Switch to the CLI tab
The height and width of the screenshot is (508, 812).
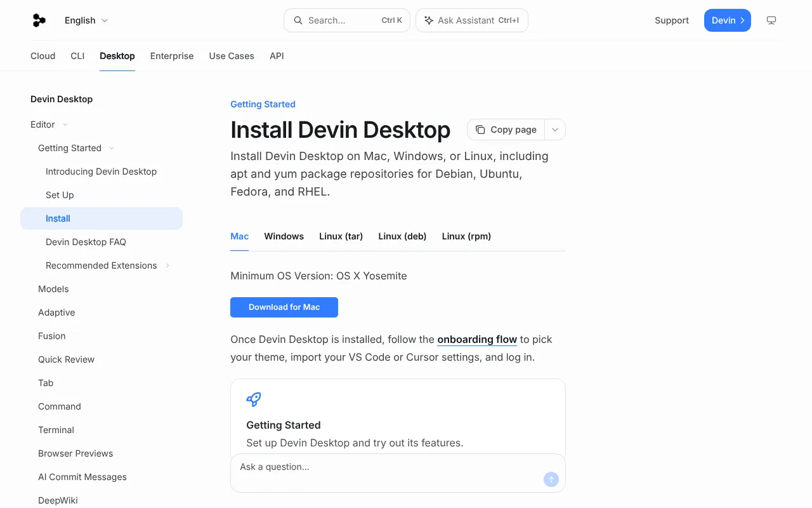tap(77, 56)
